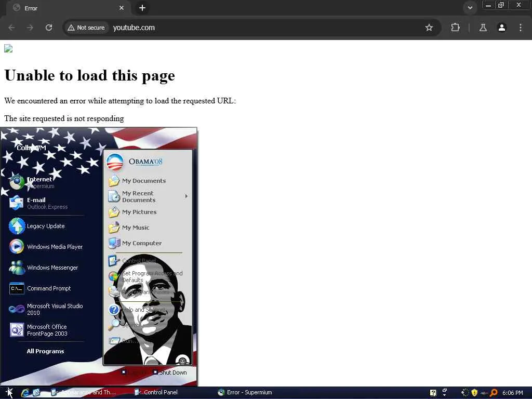
Task: Click the restore-window language bar icon
Action: [445, 391]
